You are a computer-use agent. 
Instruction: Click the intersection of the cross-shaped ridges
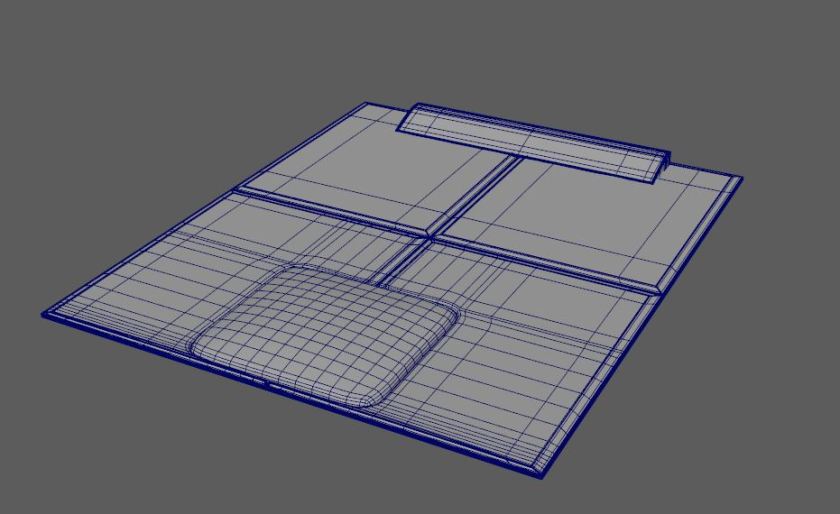tap(433, 236)
